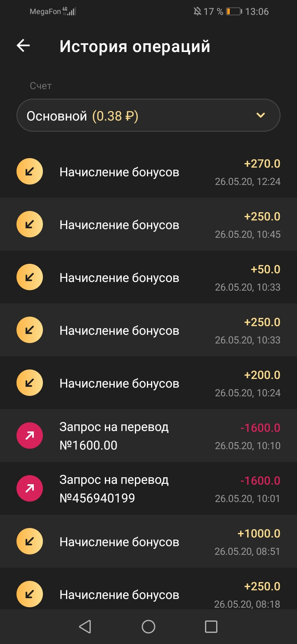Expand the account dropdown chevron
This screenshot has width=297, height=644.
(260, 116)
